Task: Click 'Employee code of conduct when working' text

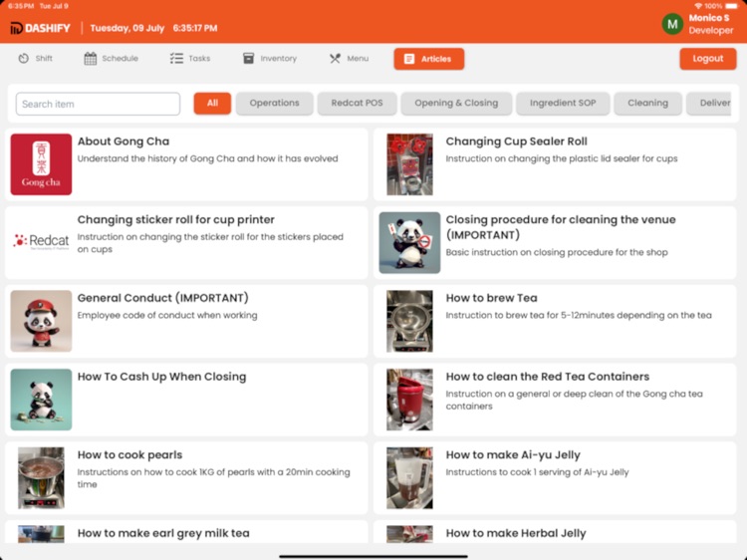Action: point(167,315)
